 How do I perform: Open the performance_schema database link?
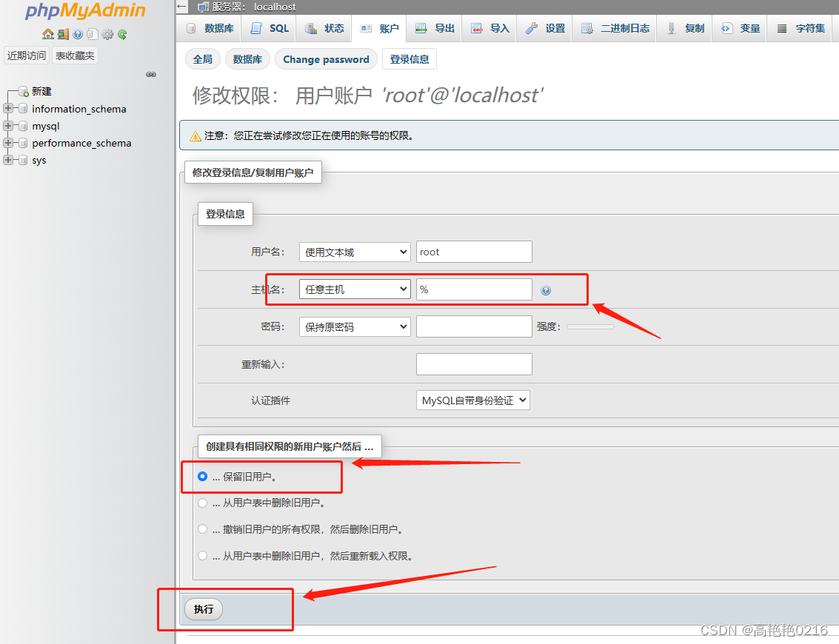[x=81, y=143]
